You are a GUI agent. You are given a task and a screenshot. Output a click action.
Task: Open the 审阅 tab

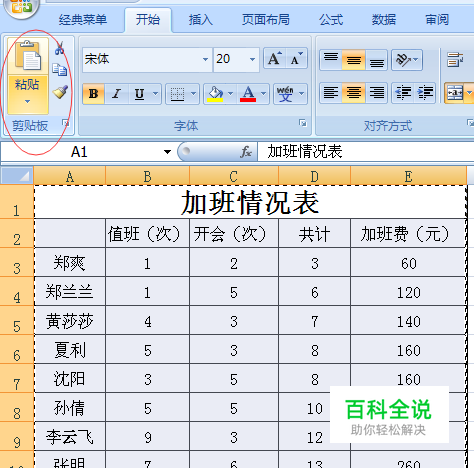[x=437, y=20]
